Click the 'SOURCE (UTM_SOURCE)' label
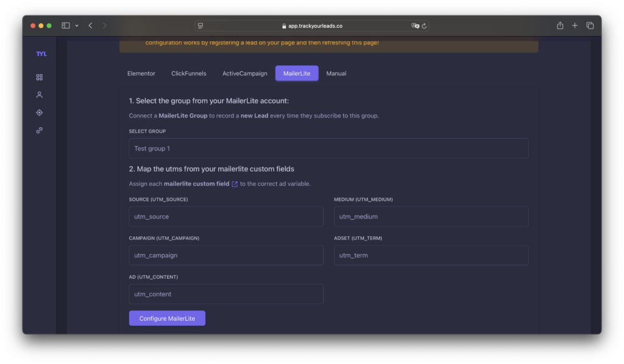The height and width of the screenshot is (364, 624). (158, 200)
